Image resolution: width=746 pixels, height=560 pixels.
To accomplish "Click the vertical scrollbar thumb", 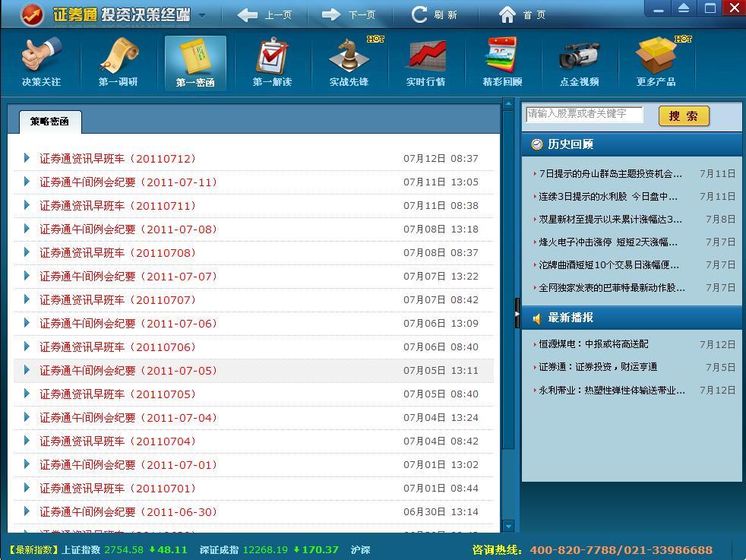I will coord(508,280).
